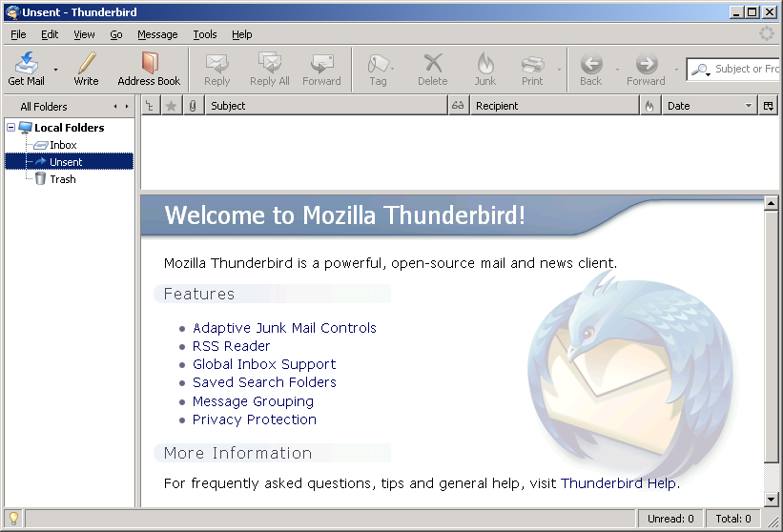The height and width of the screenshot is (532, 783).
Task: Open Privacy Protection link
Action: pyautogui.click(x=255, y=419)
